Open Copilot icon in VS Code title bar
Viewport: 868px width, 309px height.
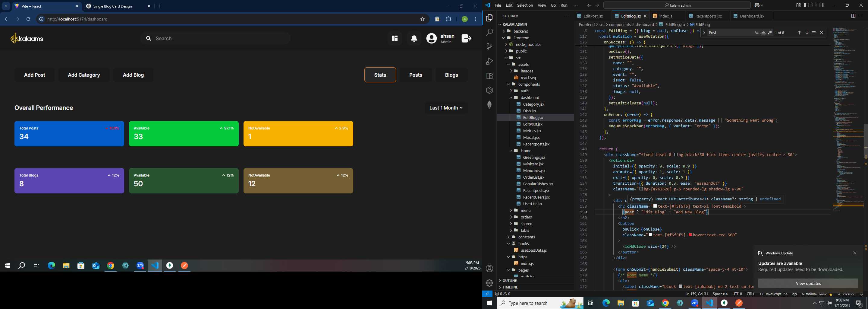[756, 5]
